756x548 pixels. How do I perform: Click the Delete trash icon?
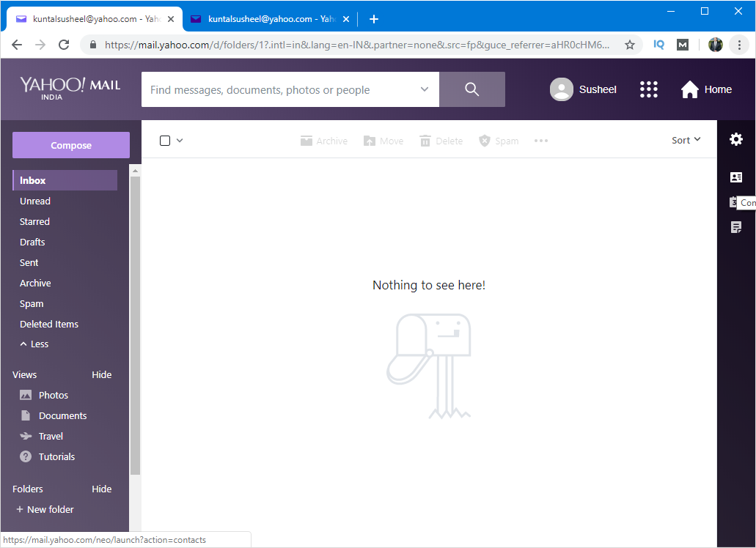(425, 141)
